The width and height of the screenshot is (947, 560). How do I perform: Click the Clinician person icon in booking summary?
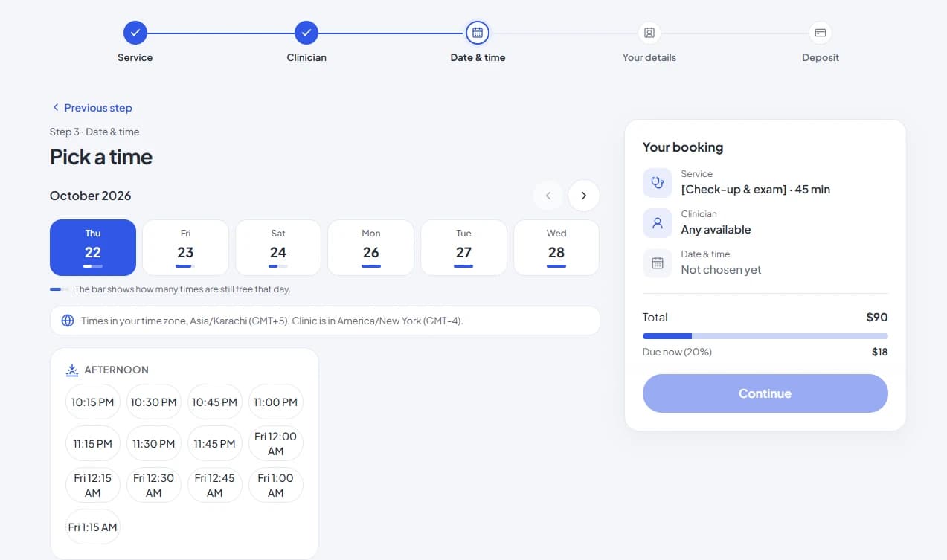[x=658, y=223]
